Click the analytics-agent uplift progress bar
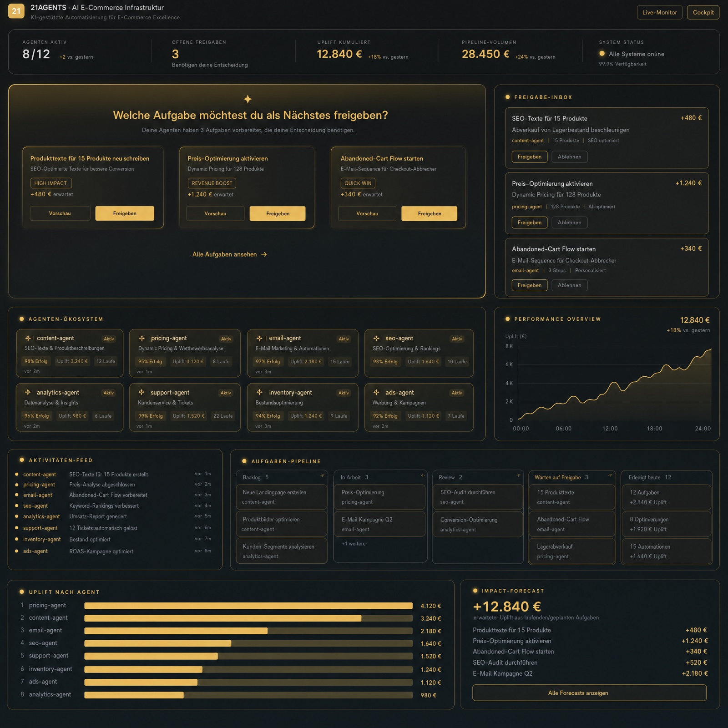Image resolution: width=728 pixels, height=728 pixels. click(x=248, y=695)
